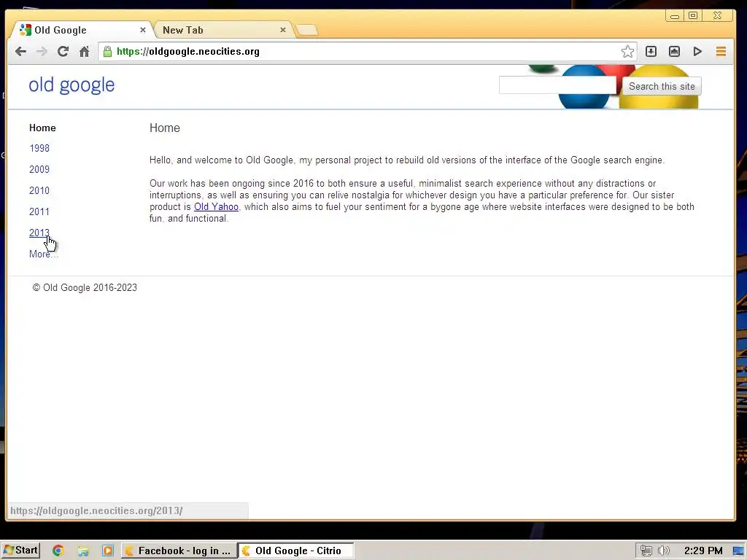
Task: Click the graph extension icon in toolbar
Action: 674,52
